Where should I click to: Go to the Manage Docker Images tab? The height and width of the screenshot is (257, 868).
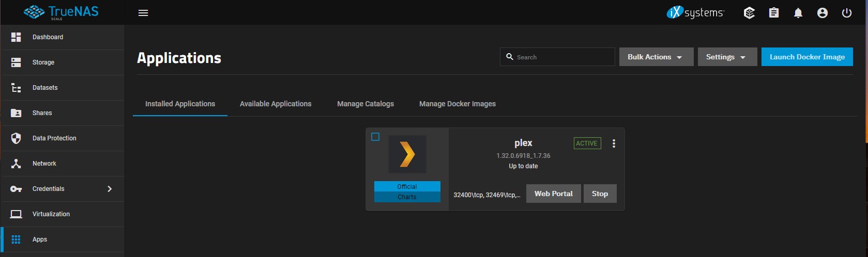[457, 104]
